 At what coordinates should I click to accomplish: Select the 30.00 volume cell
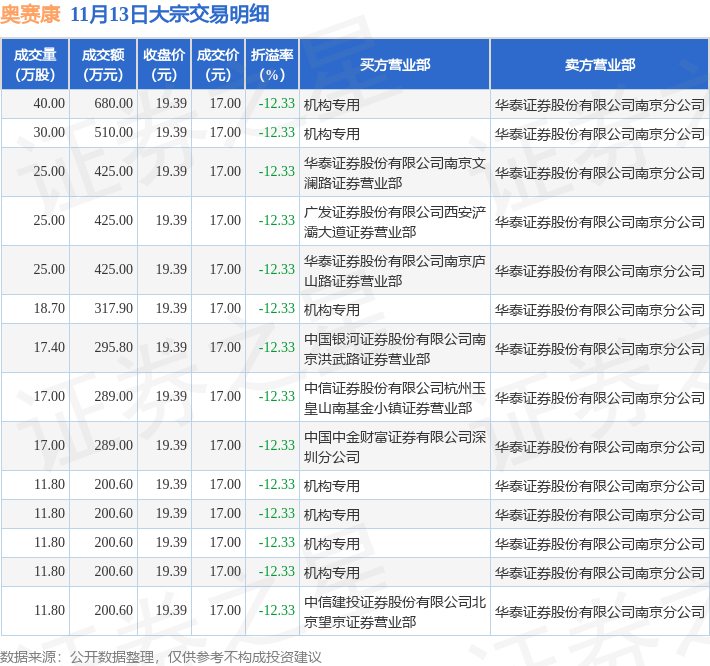(49, 132)
